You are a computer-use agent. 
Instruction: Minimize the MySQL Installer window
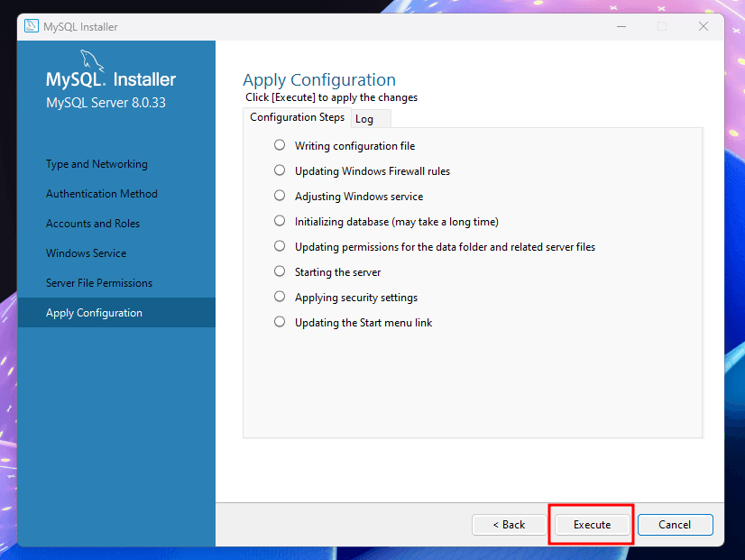click(x=621, y=26)
